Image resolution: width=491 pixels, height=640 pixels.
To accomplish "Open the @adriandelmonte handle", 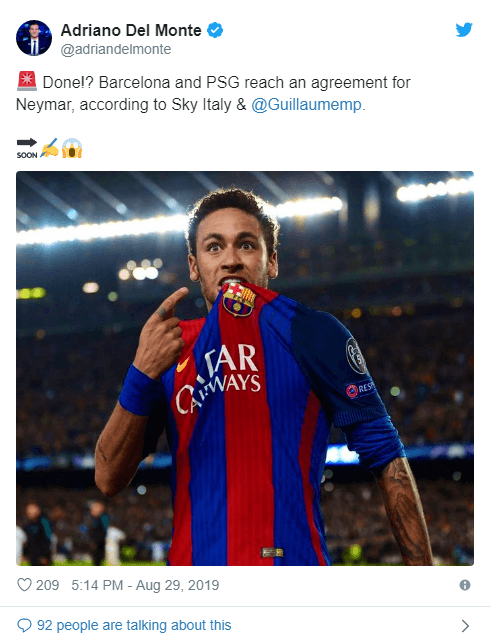I will [x=116, y=49].
